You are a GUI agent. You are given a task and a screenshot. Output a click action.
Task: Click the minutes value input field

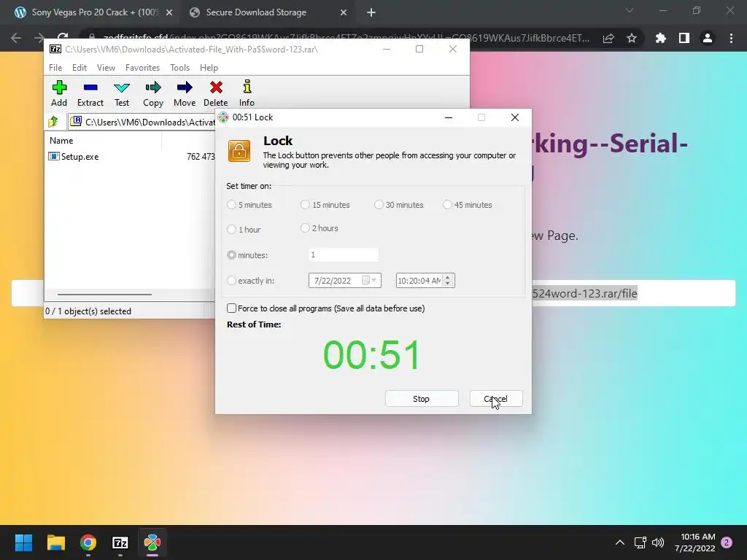(344, 254)
